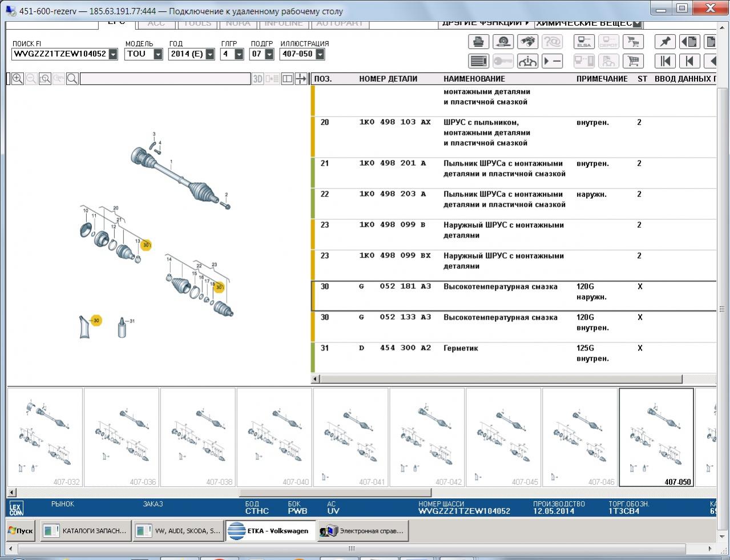Click the arrow-dash collapse icon
The height and width of the screenshot is (560, 730).
coord(552,61)
